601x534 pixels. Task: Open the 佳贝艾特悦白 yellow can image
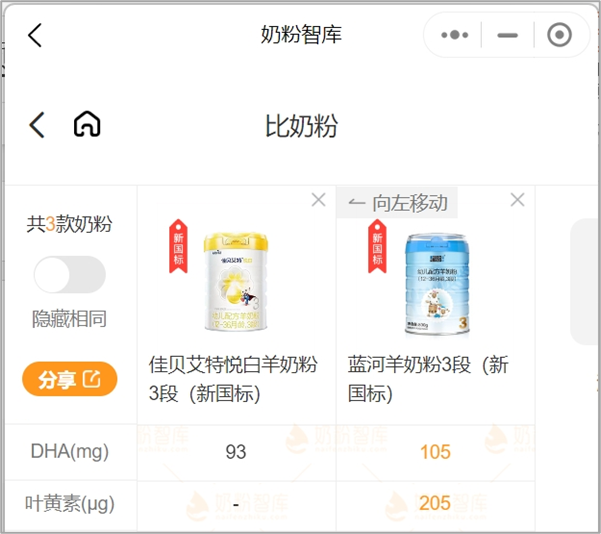(x=235, y=281)
